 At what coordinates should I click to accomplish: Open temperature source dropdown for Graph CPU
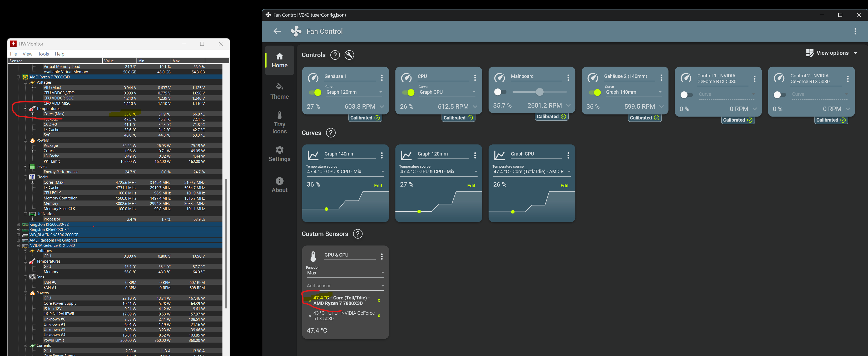(x=531, y=172)
